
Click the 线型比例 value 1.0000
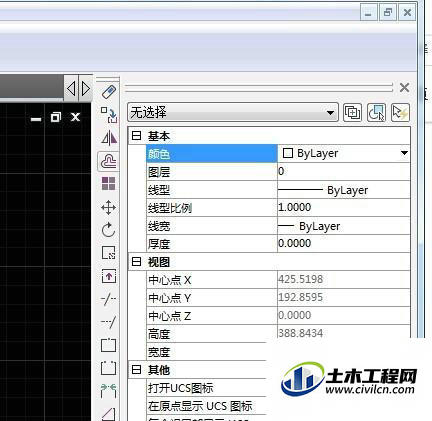pyautogui.click(x=344, y=208)
